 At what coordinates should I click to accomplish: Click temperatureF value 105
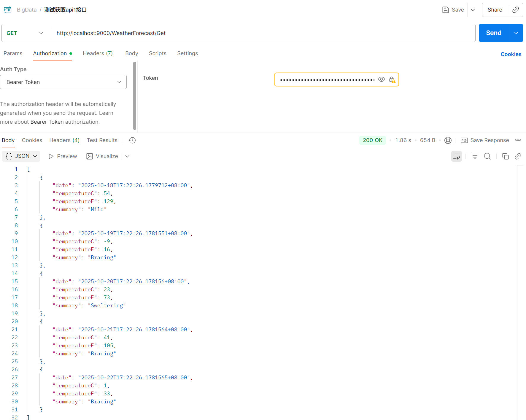[x=108, y=346]
